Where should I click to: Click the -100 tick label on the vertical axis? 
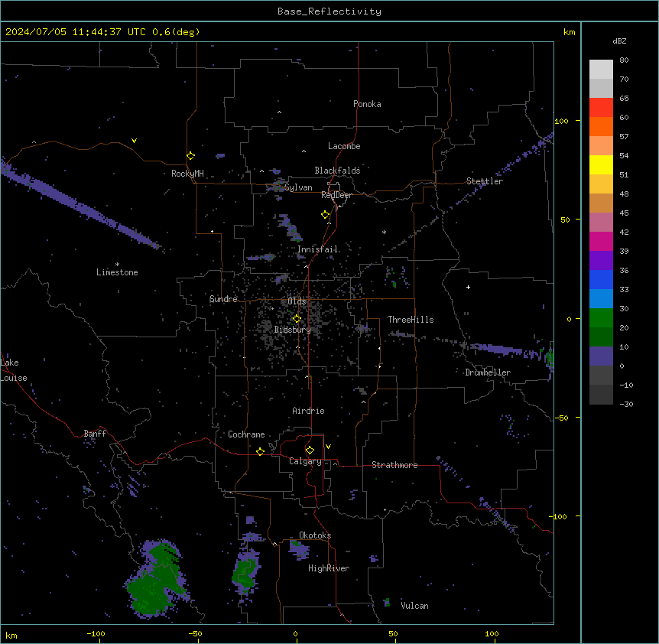coord(560,516)
